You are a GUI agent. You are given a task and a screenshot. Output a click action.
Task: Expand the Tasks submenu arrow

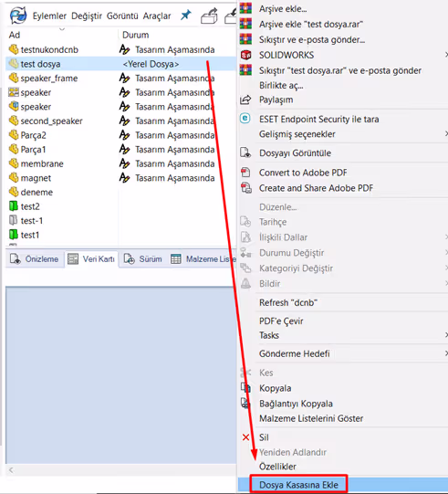pos(445,335)
